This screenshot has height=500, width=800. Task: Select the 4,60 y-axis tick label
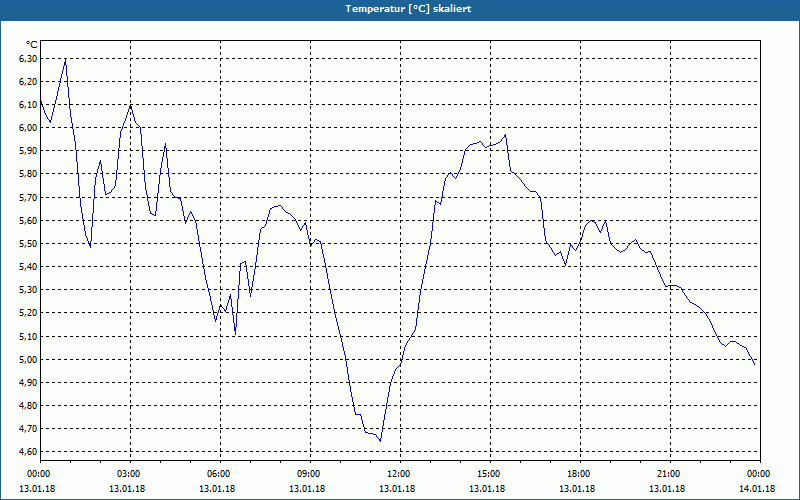coord(27,452)
